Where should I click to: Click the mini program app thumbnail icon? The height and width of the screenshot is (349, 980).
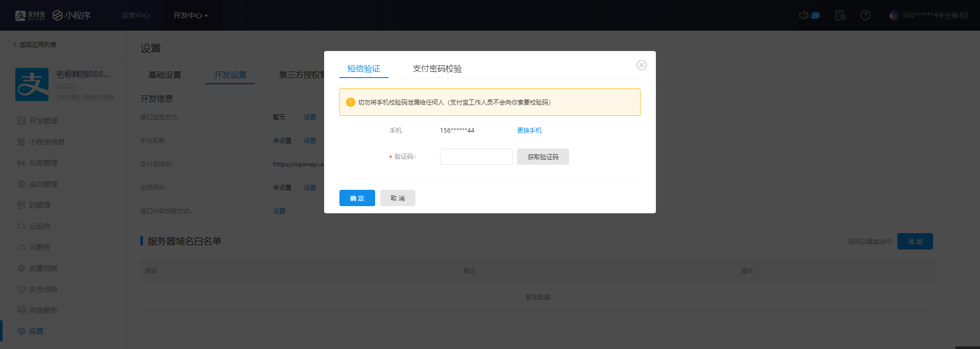click(32, 84)
